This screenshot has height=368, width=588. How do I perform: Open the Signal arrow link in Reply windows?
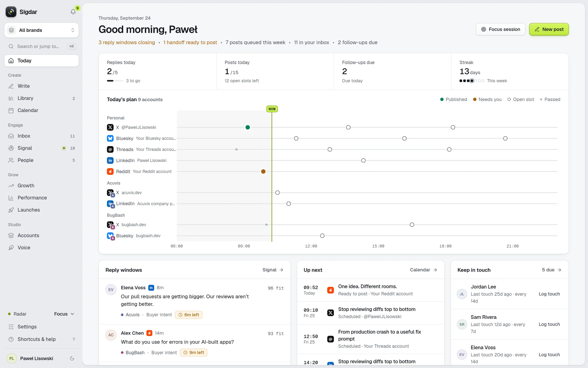[273, 270]
